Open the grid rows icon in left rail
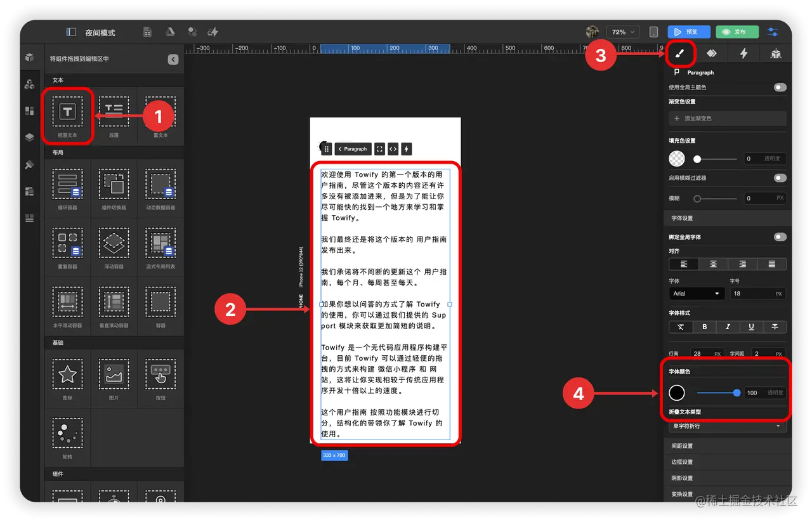The height and width of the screenshot is (522, 812). click(29, 218)
